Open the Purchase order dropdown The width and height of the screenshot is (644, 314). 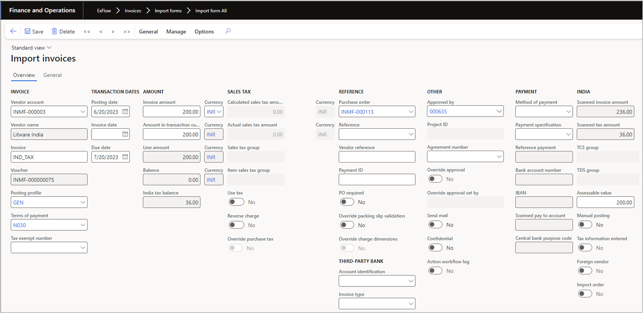(411, 112)
